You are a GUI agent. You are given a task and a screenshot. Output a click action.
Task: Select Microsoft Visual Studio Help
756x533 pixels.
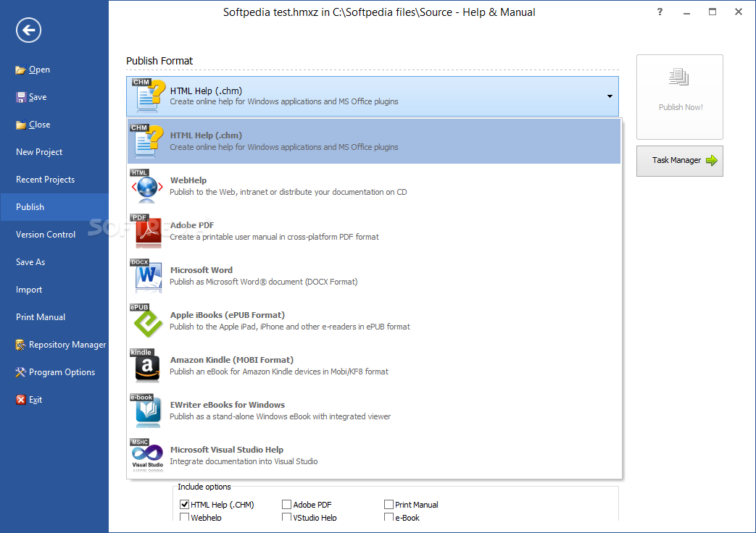tap(374, 456)
